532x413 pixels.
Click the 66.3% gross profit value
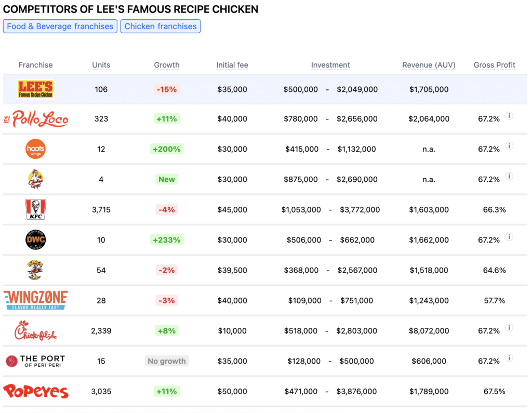[495, 210]
